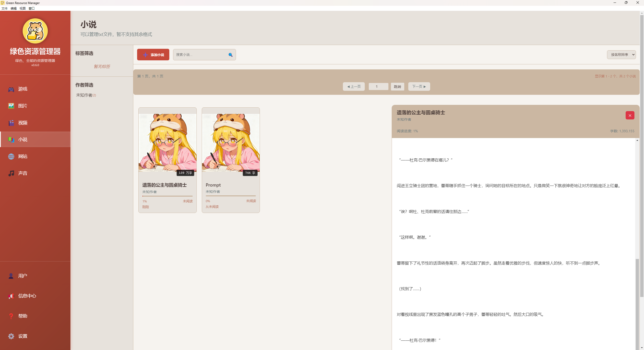
Task: Open the 按名称排序 sort dropdown
Action: (x=621, y=55)
